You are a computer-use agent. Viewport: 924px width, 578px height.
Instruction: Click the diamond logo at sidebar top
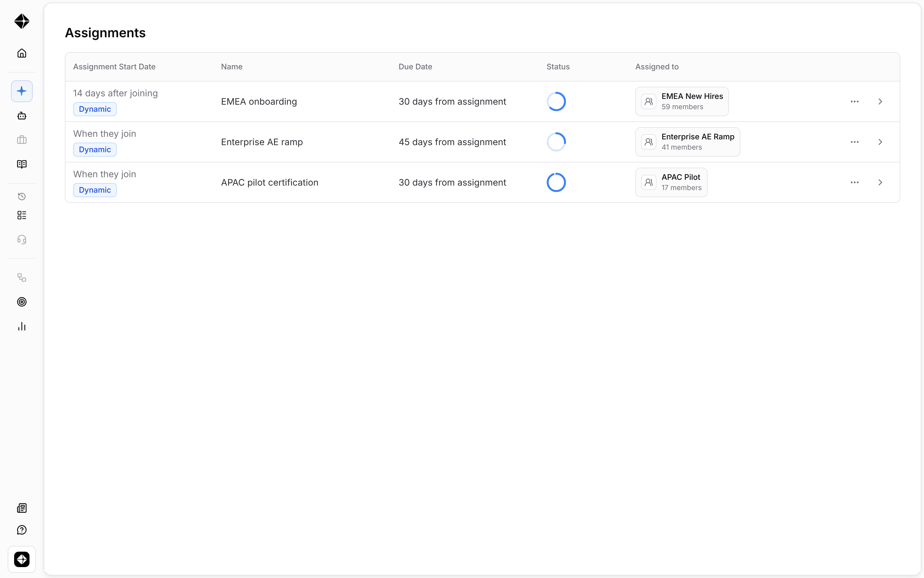(22, 22)
